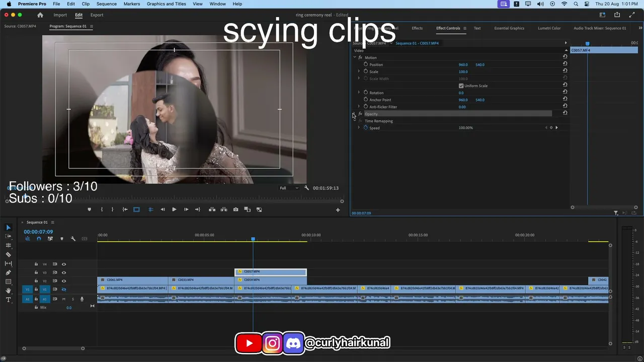This screenshot has height=362, width=644.
Task: Switch to the Export workspace
Action: coord(97,15)
